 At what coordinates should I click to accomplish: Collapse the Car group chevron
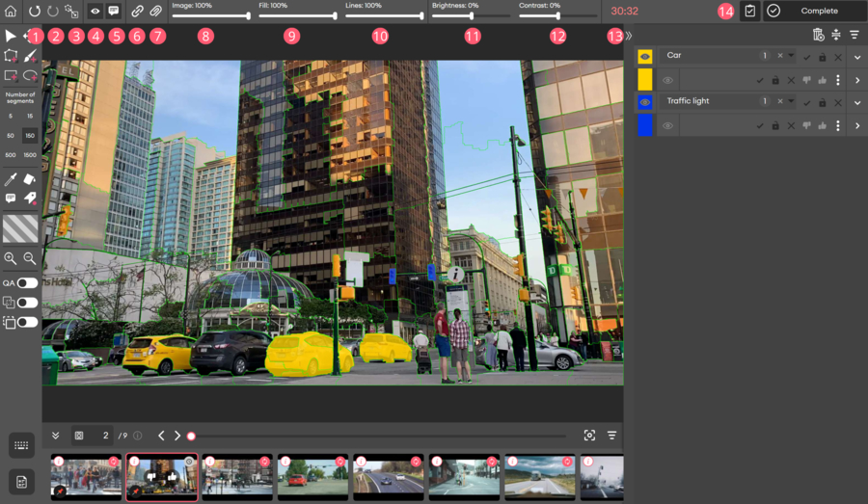pos(857,57)
